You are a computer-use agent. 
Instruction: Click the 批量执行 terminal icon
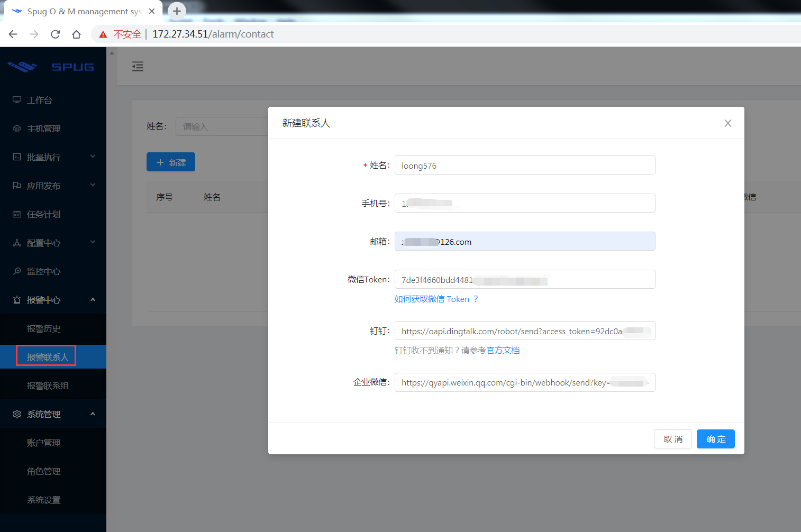(17, 157)
